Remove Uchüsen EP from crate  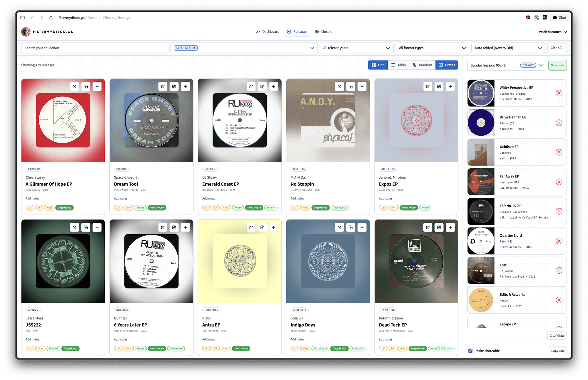tap(559, 152)
